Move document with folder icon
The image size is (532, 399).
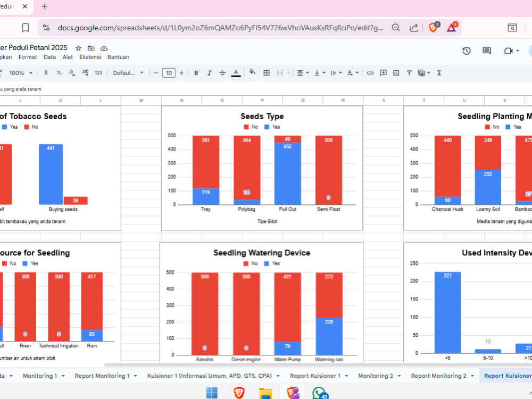pyautogui.click(x=92, y=48)
